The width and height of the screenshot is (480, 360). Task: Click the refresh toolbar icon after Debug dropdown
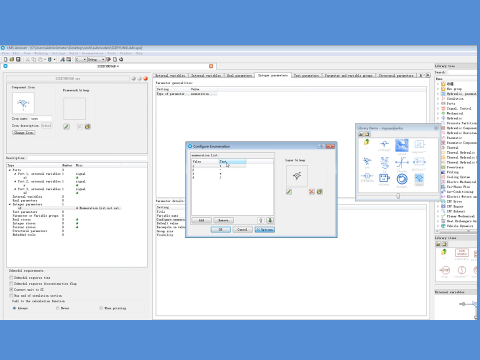tap(121, 59)
